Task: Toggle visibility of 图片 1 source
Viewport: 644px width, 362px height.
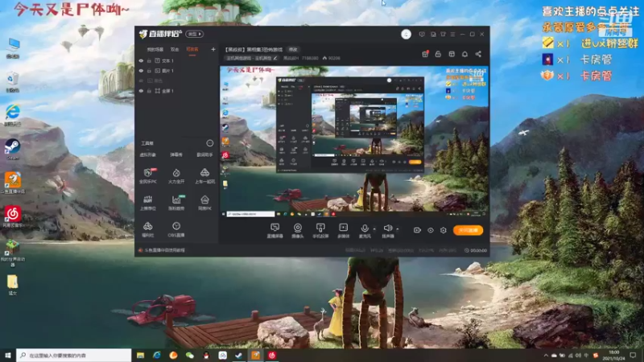Action: pyautogui.click(x=141, y=71)
